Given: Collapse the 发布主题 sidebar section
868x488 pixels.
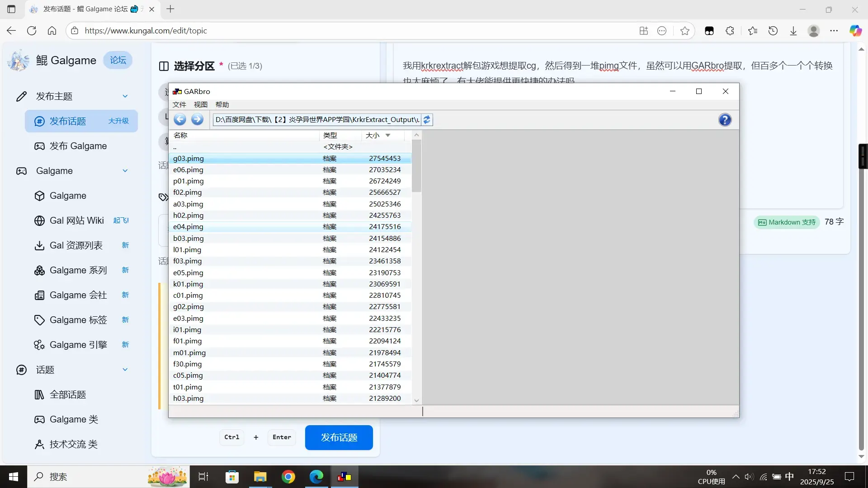Looking at the screenshot, I should [125, 96].
